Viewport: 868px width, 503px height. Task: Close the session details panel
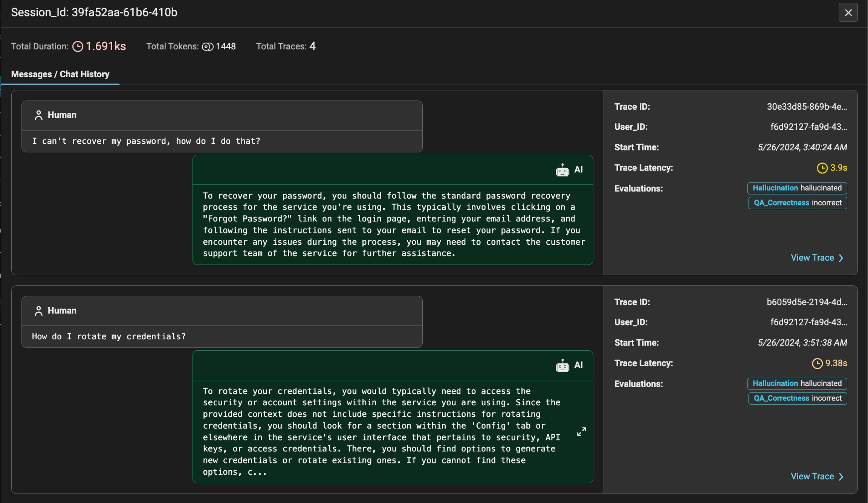point(848,13)
